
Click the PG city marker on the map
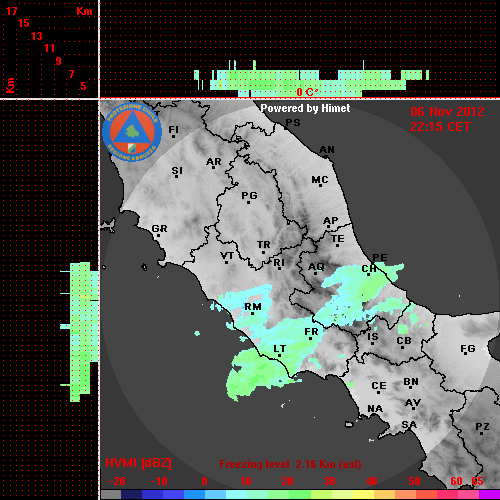[248, 202]
